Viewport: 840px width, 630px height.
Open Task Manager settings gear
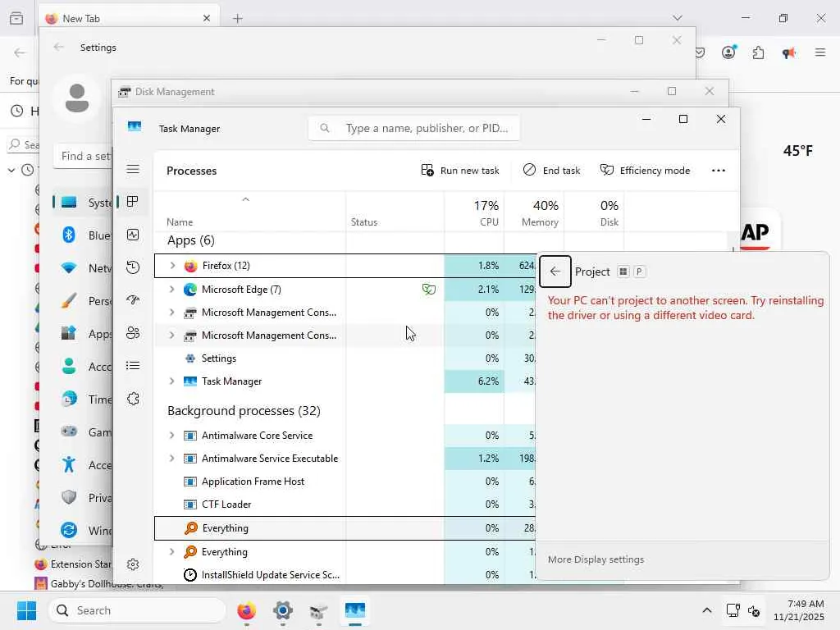pos(133,564)
